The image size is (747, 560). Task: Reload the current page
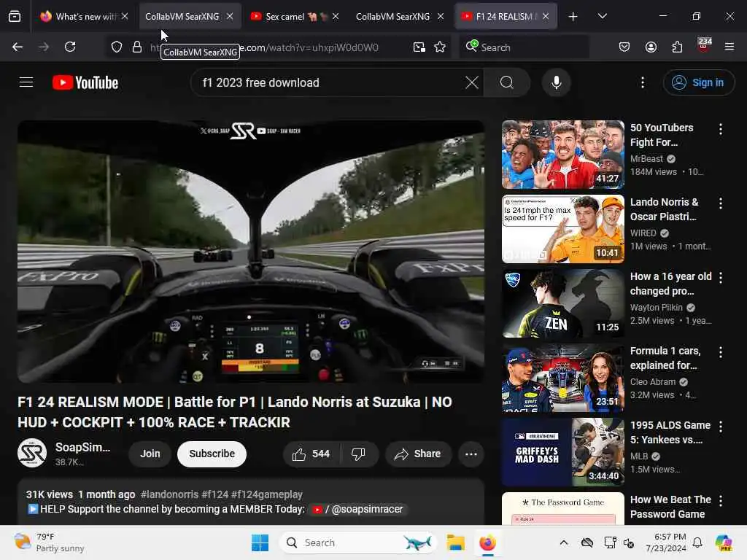(x=70, y=47)
